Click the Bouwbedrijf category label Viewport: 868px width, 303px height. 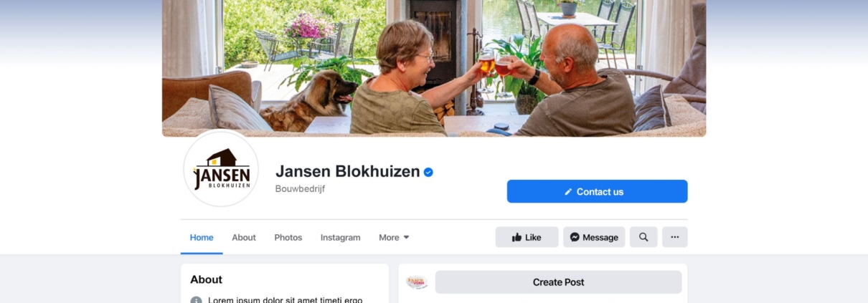[x=300, y=189]
